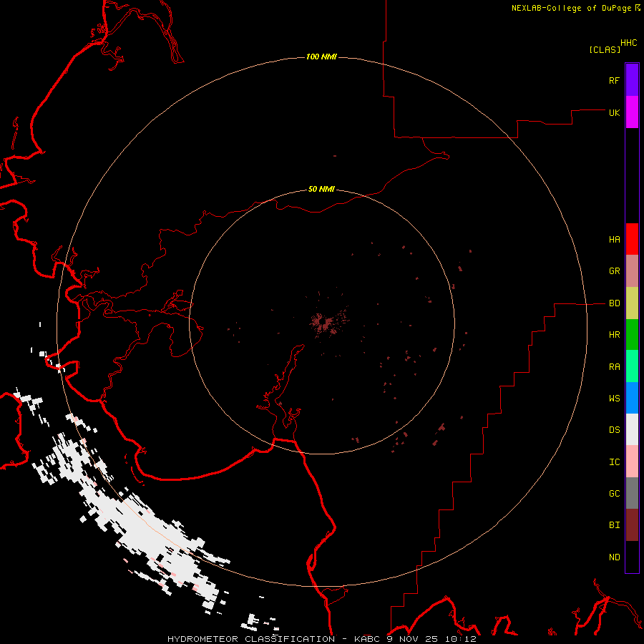The height and width of the screenshot is (644, 644).
Task: Select the GC gray legend swatch
Action: pyautogui.click(x=632, y=493)
